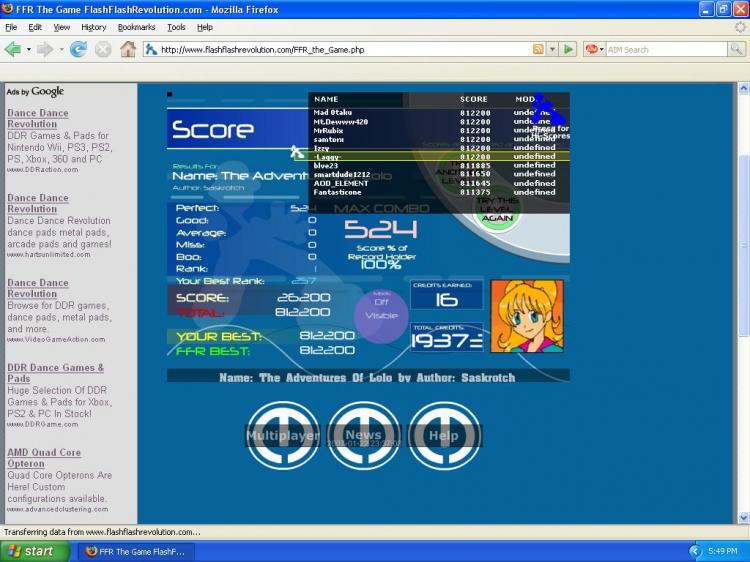Click the YOUR BEST score value
The image size is (750, 562).
coord(327,336)
